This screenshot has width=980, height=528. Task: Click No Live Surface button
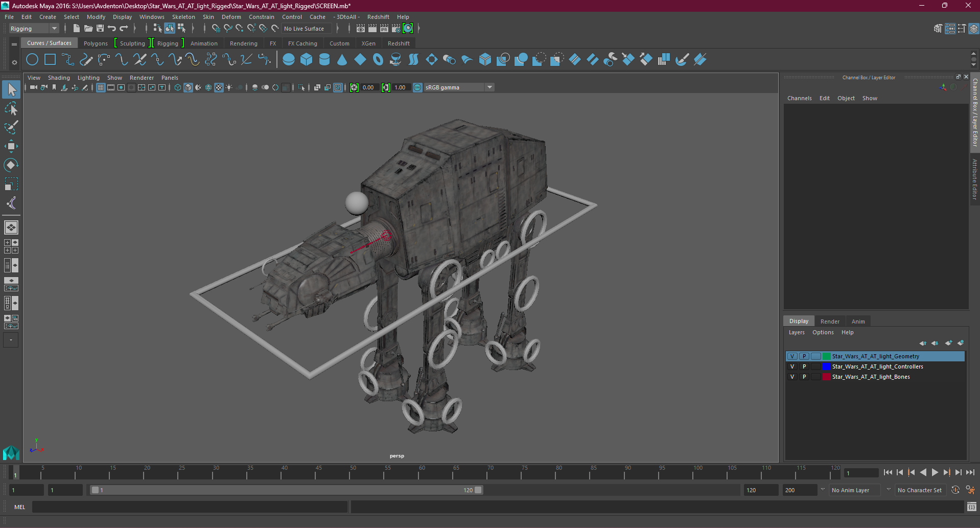[x=307, y=29]
